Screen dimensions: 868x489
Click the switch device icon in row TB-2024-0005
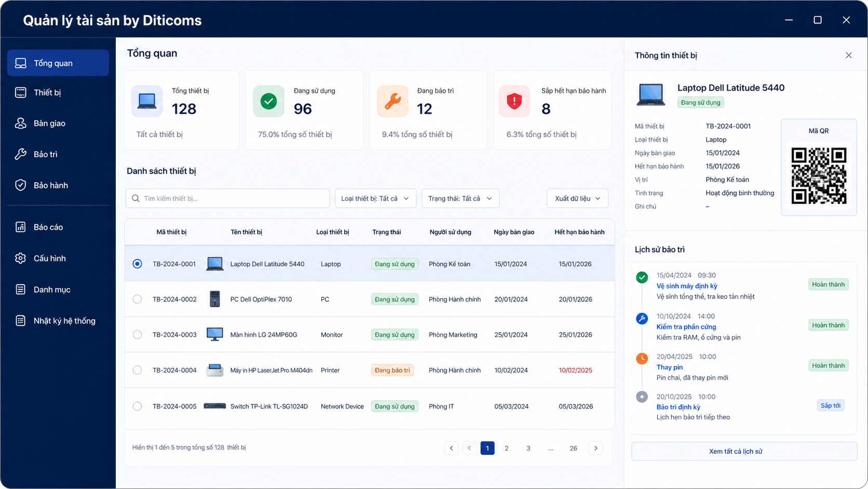coord(215,406)
